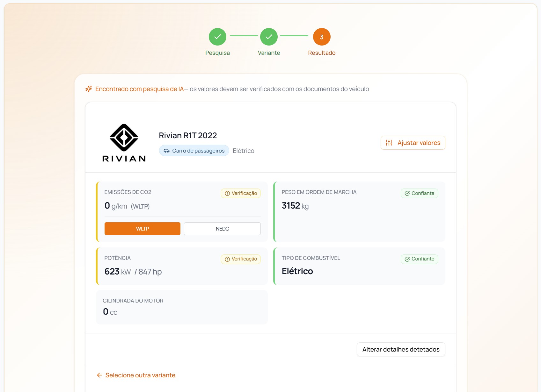Follow the Selecione outra variante link

(136, 375)
